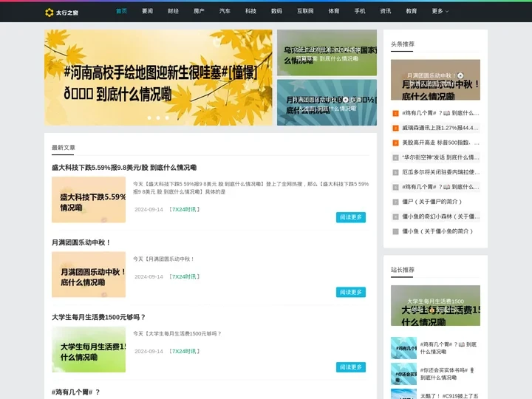Open 僵尸（关于僵尸的简介）link
Viewport: 532px width, 399px height.
pos(432,202)
